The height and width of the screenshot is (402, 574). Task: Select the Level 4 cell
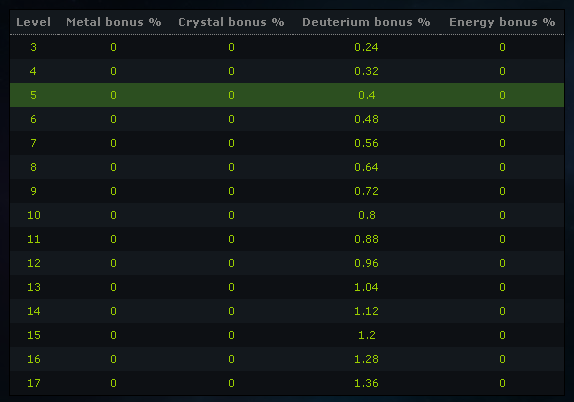click(x=33, y=71)
